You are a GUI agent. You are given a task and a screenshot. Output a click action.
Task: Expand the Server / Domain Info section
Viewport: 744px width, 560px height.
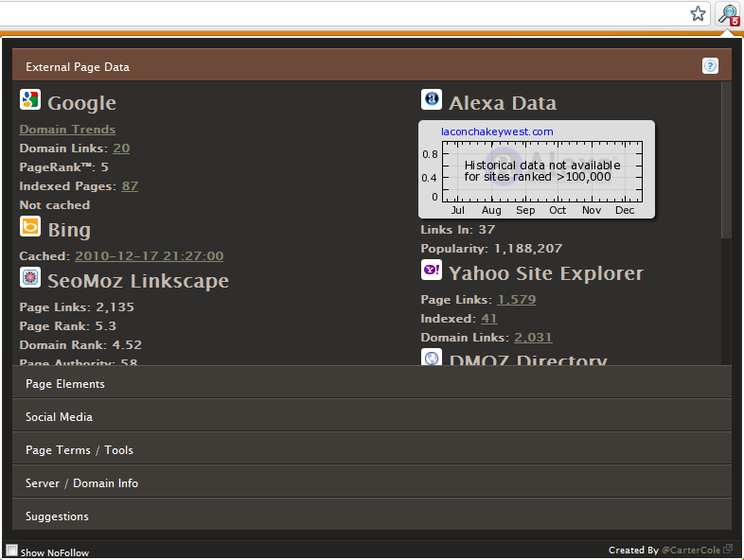point(371,481)
